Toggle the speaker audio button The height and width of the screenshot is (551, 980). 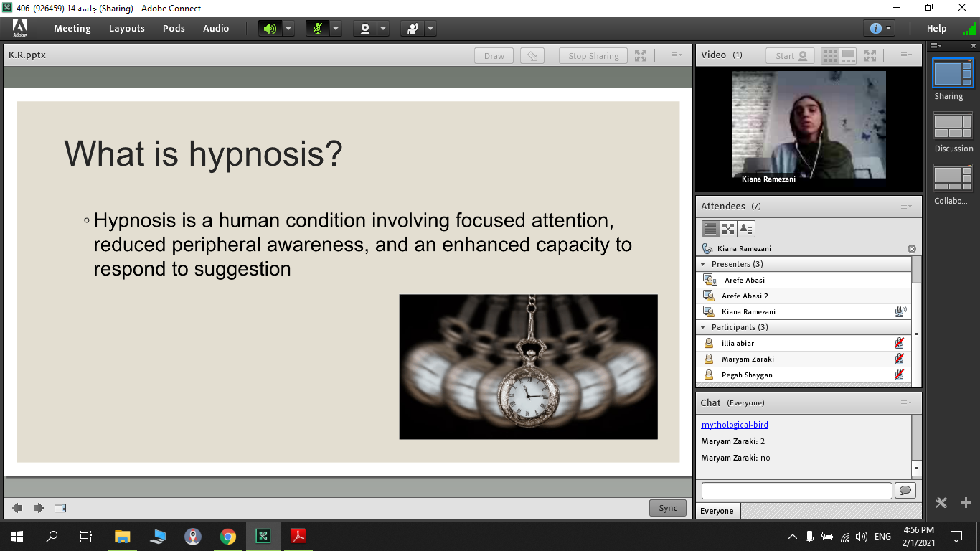pyautogui.click(x=270, y=29)
